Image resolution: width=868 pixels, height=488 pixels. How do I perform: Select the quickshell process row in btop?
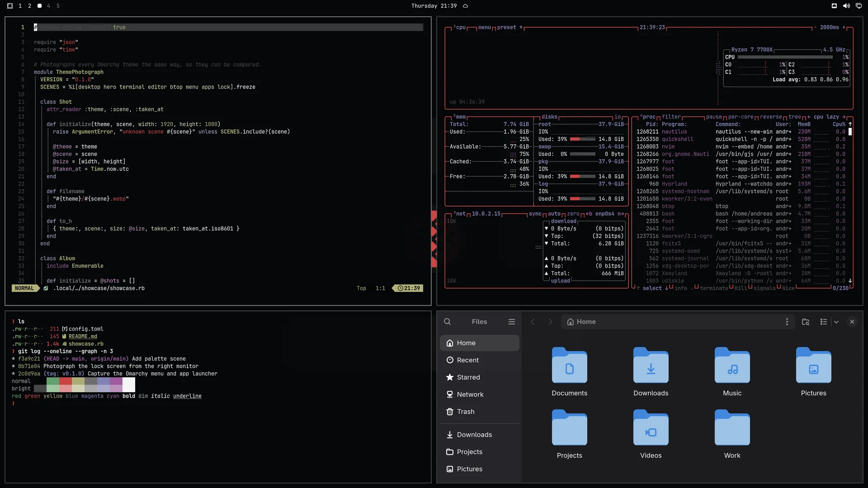click(x=741, y=139)
